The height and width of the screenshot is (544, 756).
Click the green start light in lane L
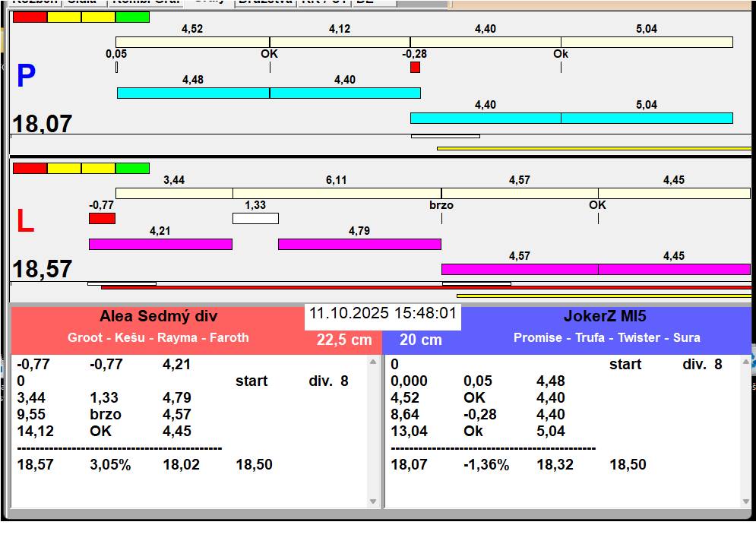[x=133, y=169]
